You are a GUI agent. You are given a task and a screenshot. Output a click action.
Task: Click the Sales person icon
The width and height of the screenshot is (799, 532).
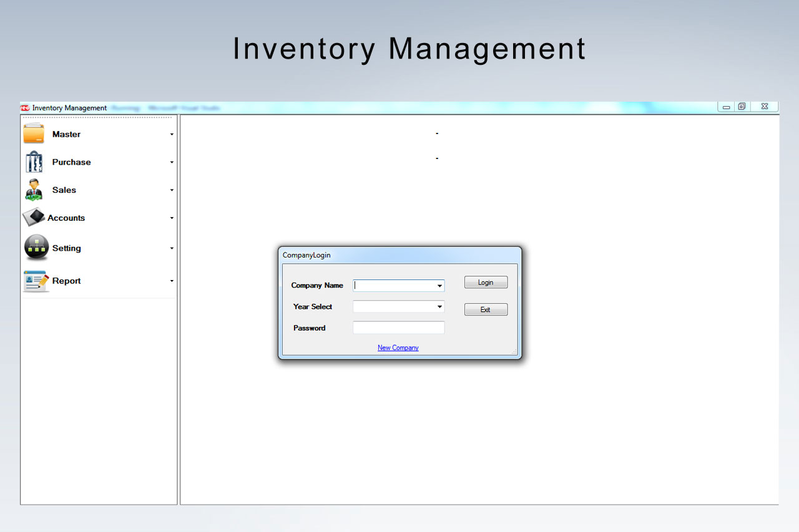click(x=34, y=190)
